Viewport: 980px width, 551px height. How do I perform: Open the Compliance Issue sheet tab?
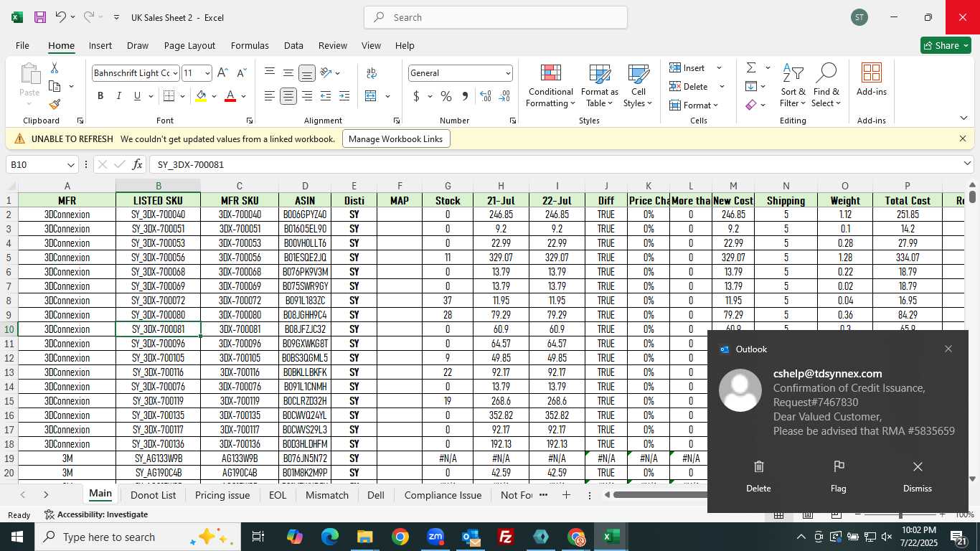tap(443, 495)
